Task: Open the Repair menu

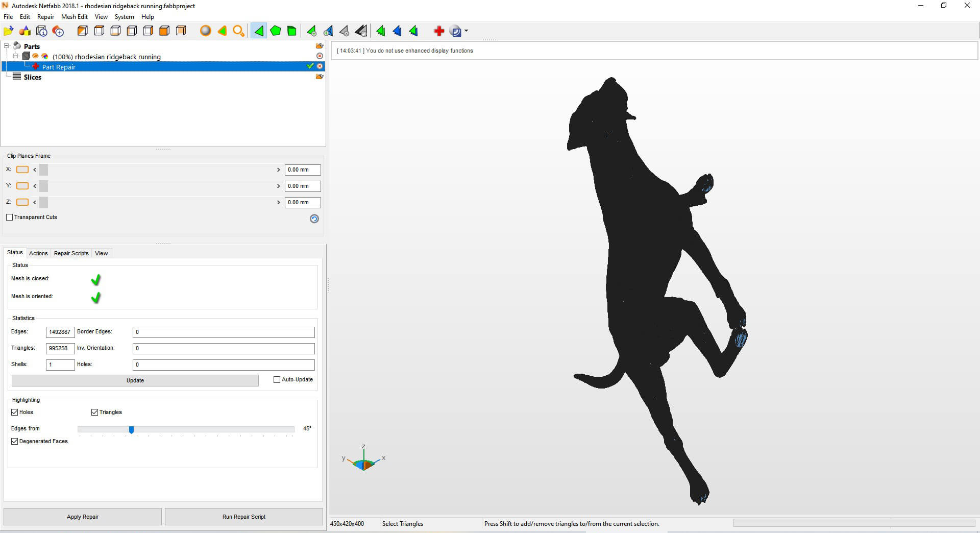Action: point(45,17)
